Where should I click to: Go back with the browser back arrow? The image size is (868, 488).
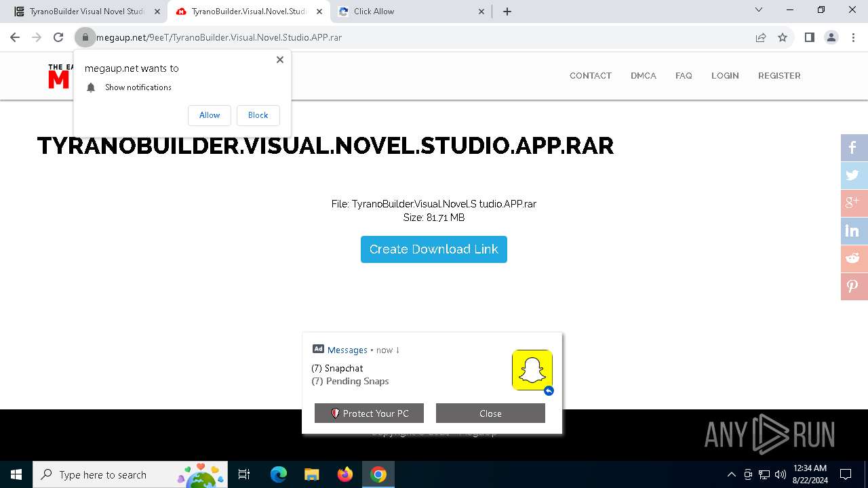point(15,37)
